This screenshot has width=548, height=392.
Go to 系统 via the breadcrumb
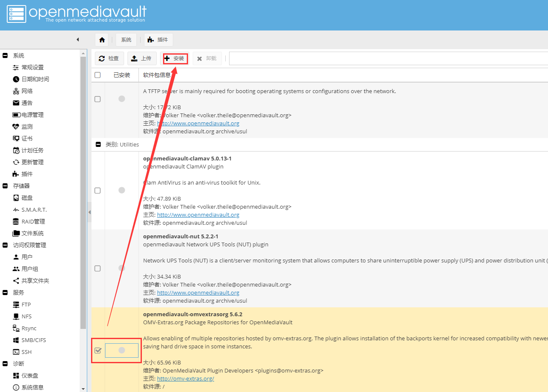coord(126,39)
